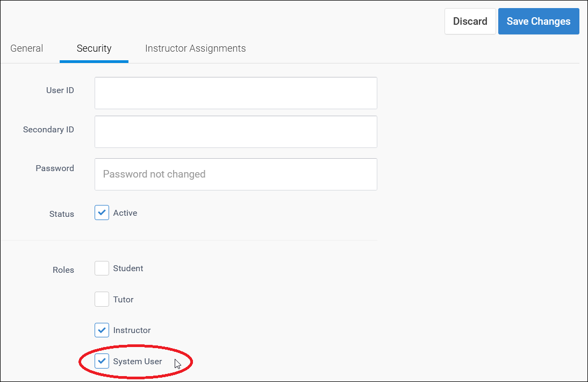Click the System User label

(137, 362)
